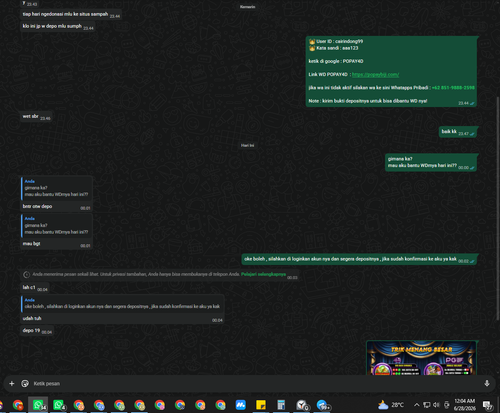Open the popay link in WD message
The image size is (500, 413).
tap(375, 74)
